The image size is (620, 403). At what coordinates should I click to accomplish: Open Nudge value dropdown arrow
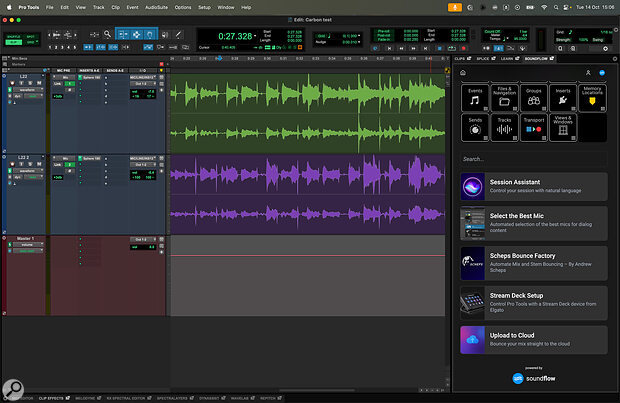[359, 42]
